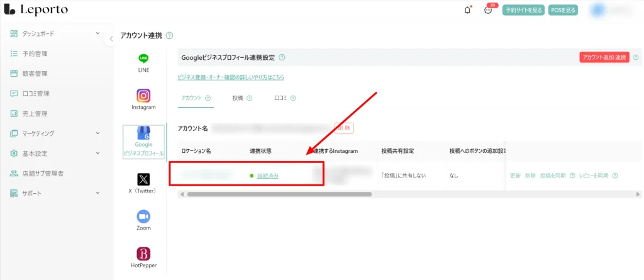Open the chat messages icon
The width and height of the screenshot is (644, 280).
(x=488, y=10)
